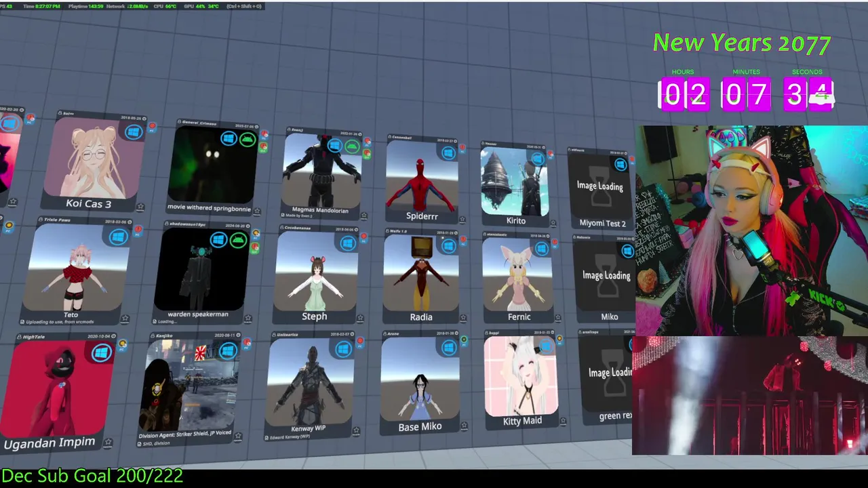Click performance rank badge beside Spiderrr card
The height and width of the screenshot is (488, 868).
click(x=463, y=147)
